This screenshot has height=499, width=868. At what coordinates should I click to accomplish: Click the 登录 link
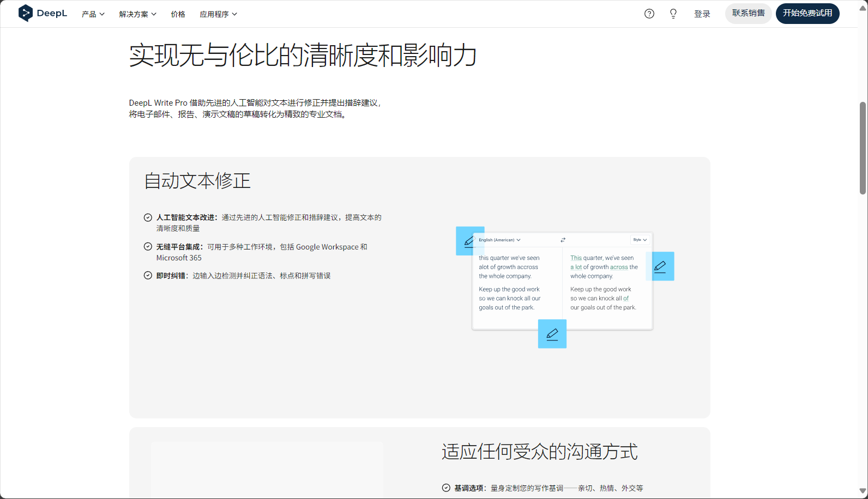tap(702, 14)
